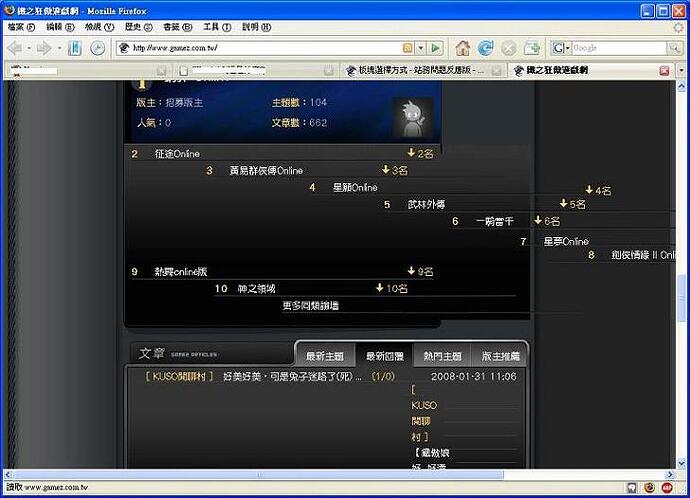Click the throbber activity icon

point(679,27)
